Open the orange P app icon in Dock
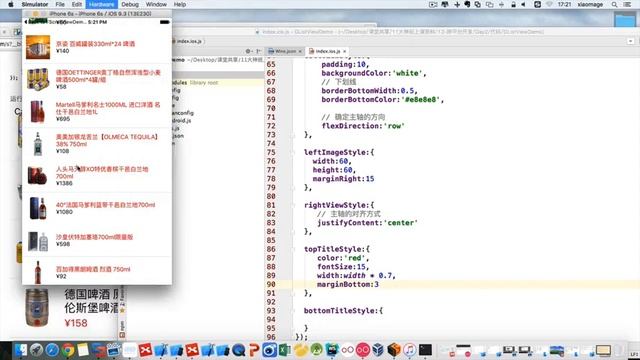Screen dimensions: 640x360 [254, 350]
